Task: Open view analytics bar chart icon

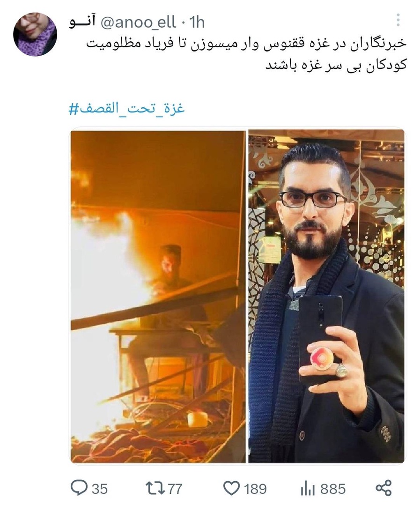Action: pyautogui.click(x=307, y=489)
